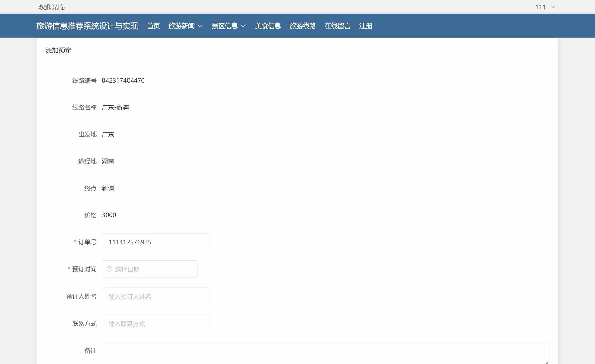Click the 出发地 label
The width and height of the screenshot is (595, 364).
pos(88,134)
